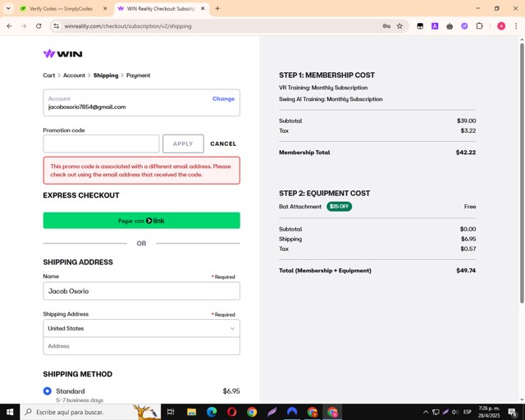
Task: Open site information icon in address bar
Action: pyautogui.click(x=57, y=26)
